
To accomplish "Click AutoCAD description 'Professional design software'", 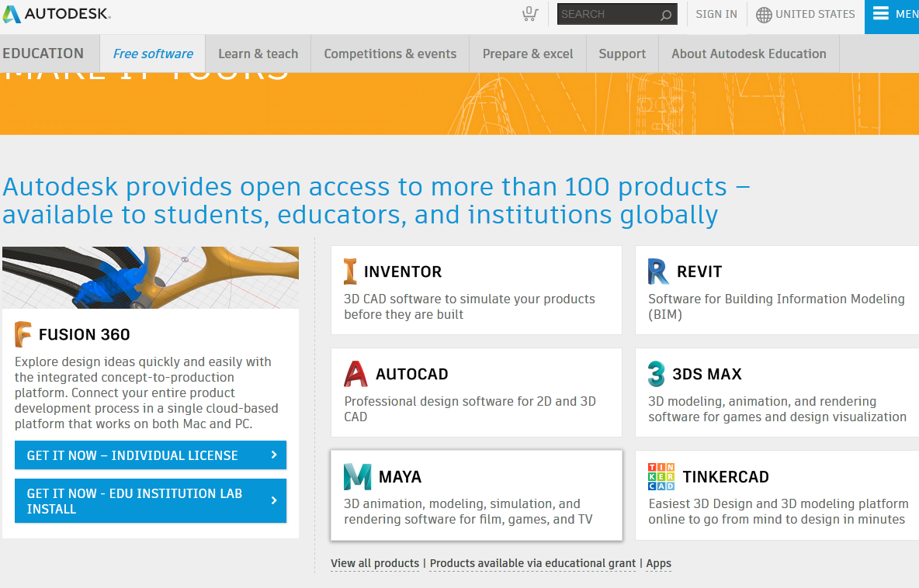I will (470, 409).
